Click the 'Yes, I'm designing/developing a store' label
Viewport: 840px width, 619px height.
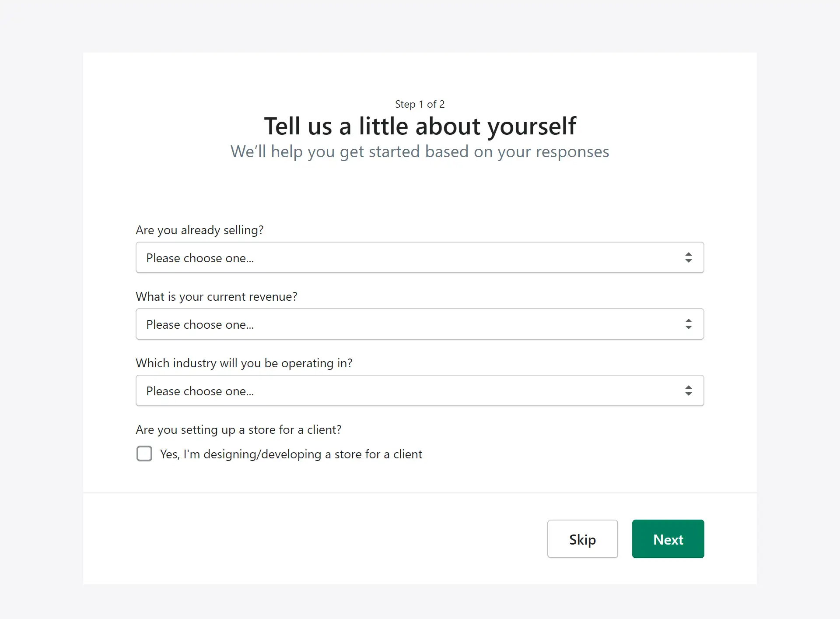[x=291, y=454]
